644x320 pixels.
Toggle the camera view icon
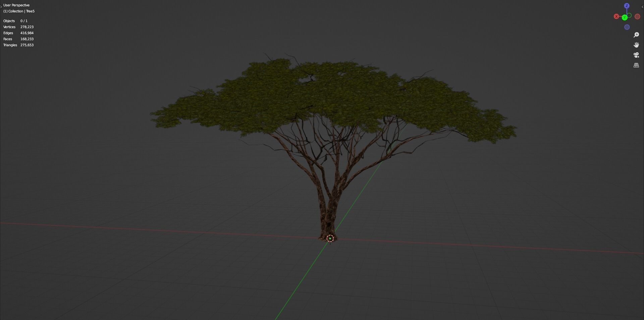click(636, 55)
